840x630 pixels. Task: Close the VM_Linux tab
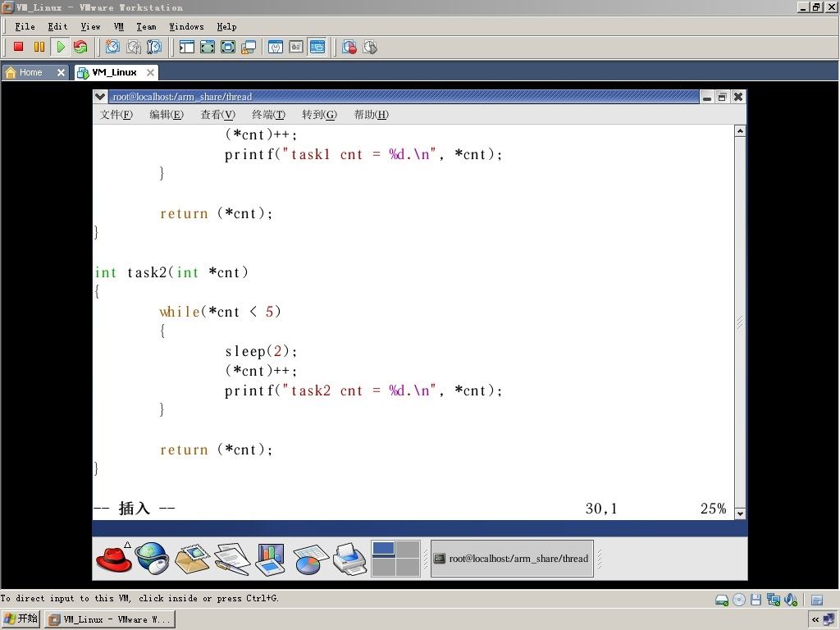pos(151,72)
